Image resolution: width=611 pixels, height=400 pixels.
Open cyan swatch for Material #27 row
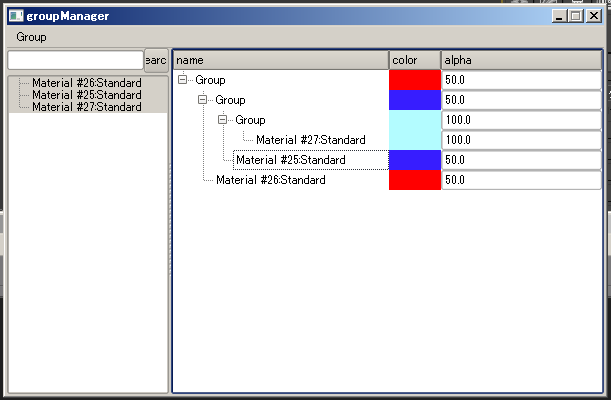(415, 140)
